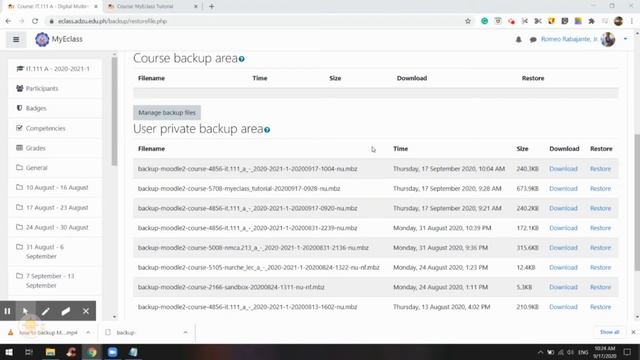Click the sidebar vertical scrollbar
The image size is (640, 360).
click(x=114, y=111)
